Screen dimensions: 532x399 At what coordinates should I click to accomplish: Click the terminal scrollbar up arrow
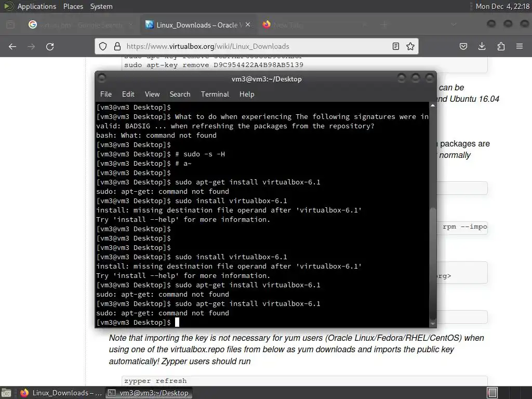tap(433, 106)
